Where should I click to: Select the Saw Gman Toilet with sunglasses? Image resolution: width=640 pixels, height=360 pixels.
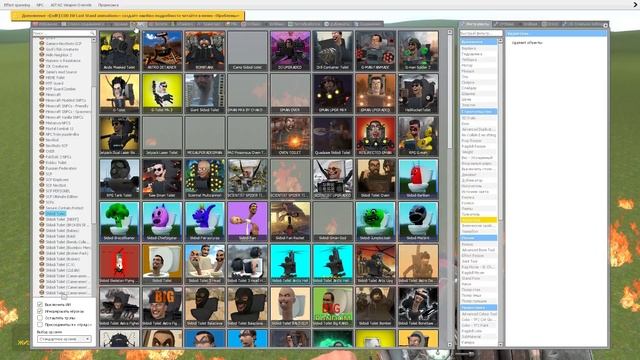coord(162,179)
